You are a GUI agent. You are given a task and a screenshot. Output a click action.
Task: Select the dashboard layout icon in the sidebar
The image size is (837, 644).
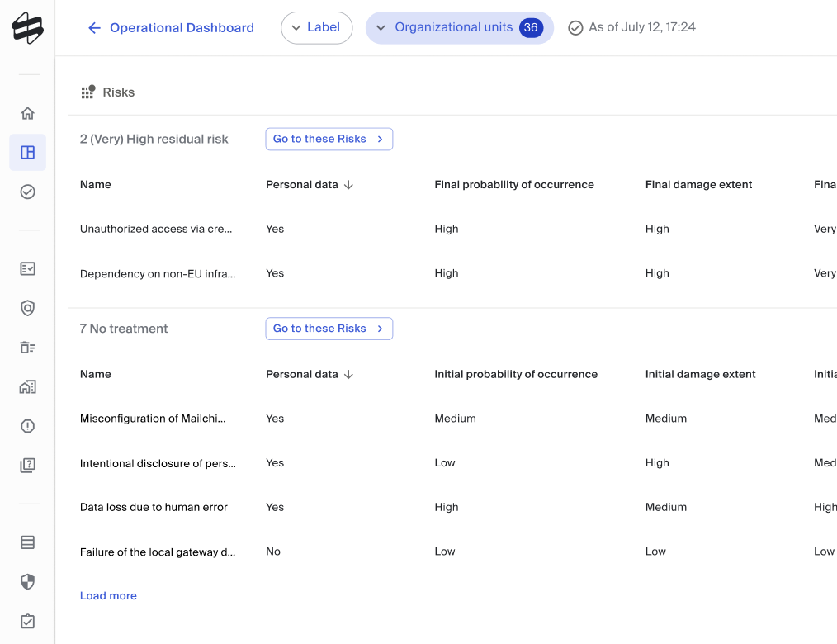pos(28,153)
